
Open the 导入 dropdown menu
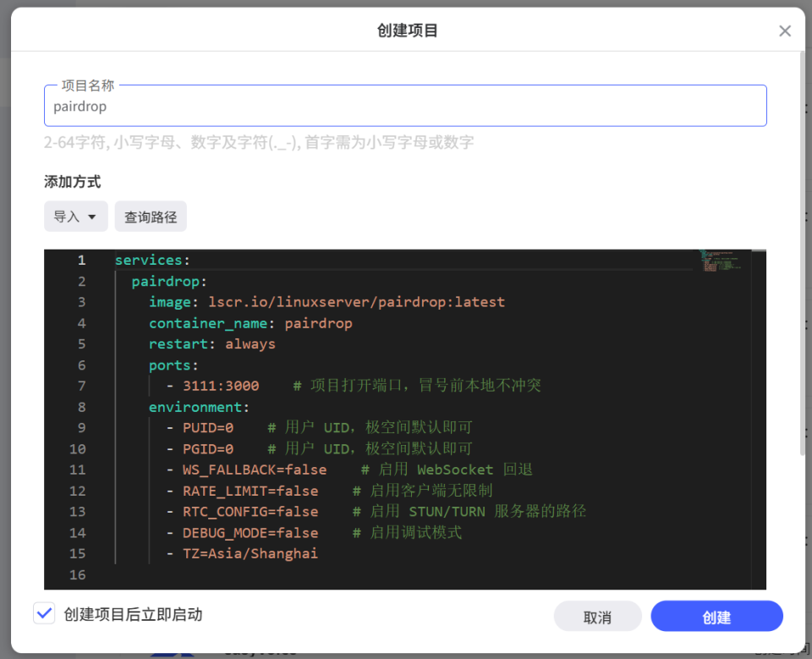[75, 217]
